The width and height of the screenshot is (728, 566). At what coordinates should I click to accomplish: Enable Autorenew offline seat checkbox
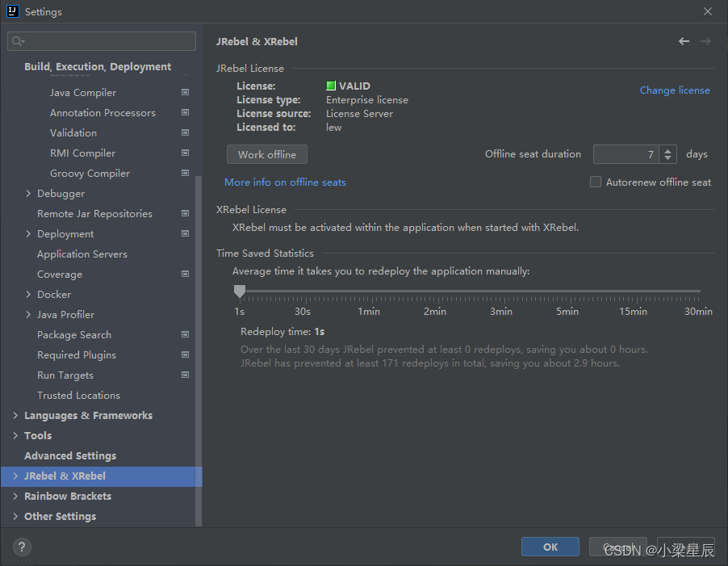point(595,182)
